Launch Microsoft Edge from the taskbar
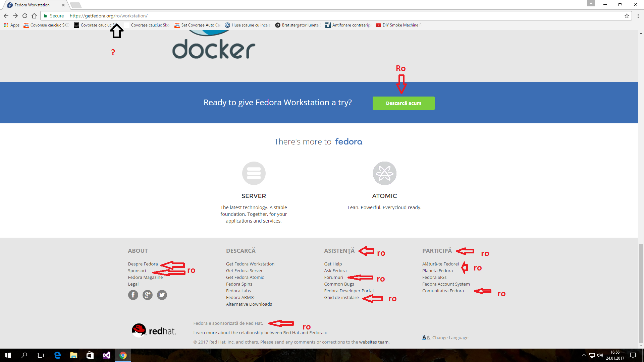644x362 pixels. 57,355
